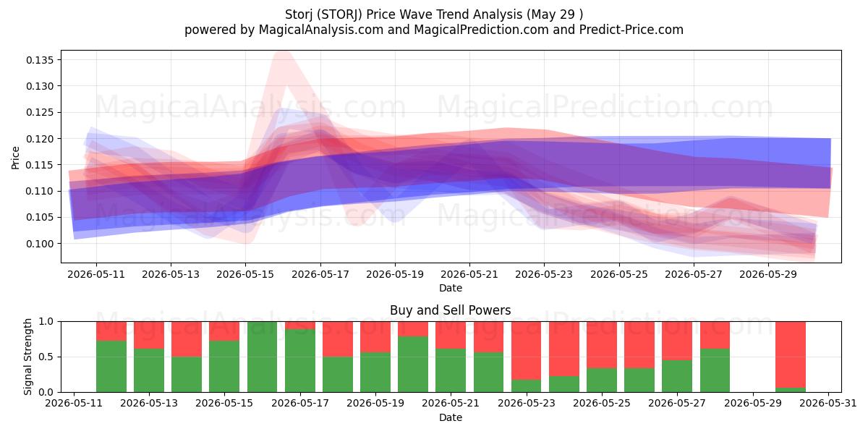Click the 0.135 price axis label
The image size is (868, 434).
pos(39,60)
